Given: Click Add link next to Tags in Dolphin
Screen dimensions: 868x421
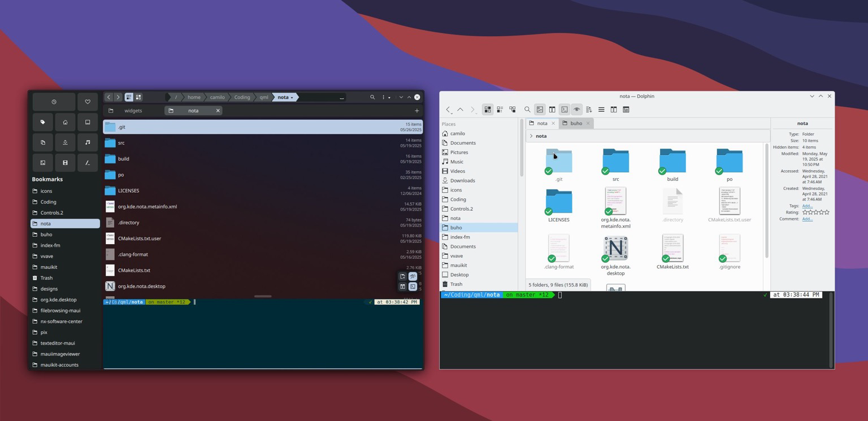Looking at the screenshot, I should click(807, 206).
